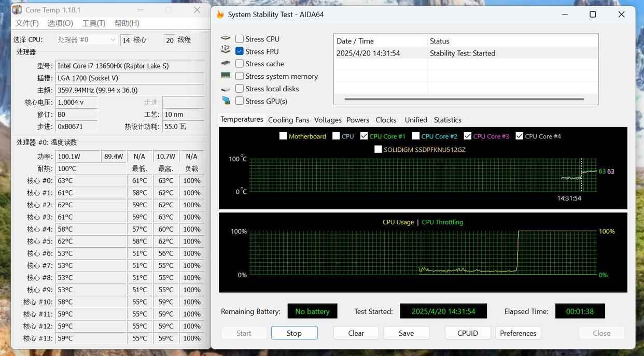Screen dimensions: 644x356
Task: Click the memory module icon beside Stress system memory
Action: [x=226, y=76]
